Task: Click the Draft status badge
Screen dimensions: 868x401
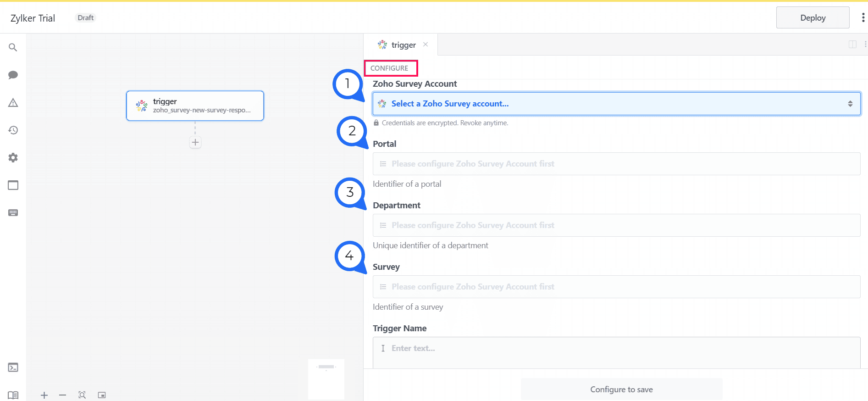Action: 86,17
